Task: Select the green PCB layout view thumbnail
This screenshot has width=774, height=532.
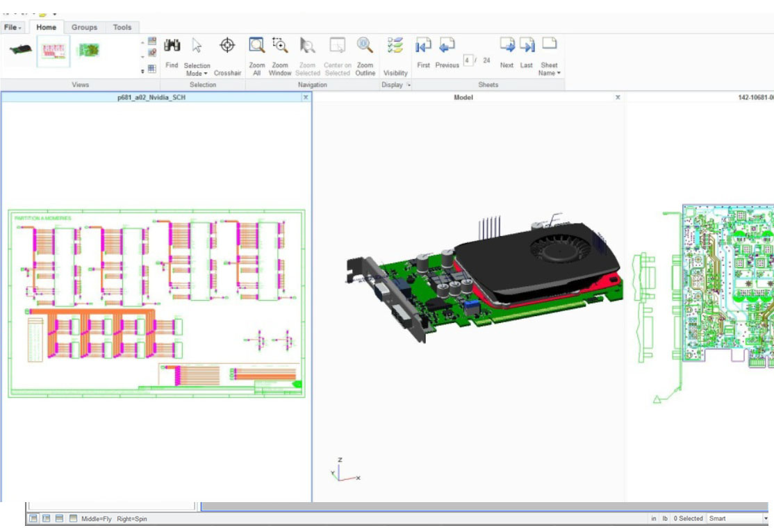Action: point(88,50)
